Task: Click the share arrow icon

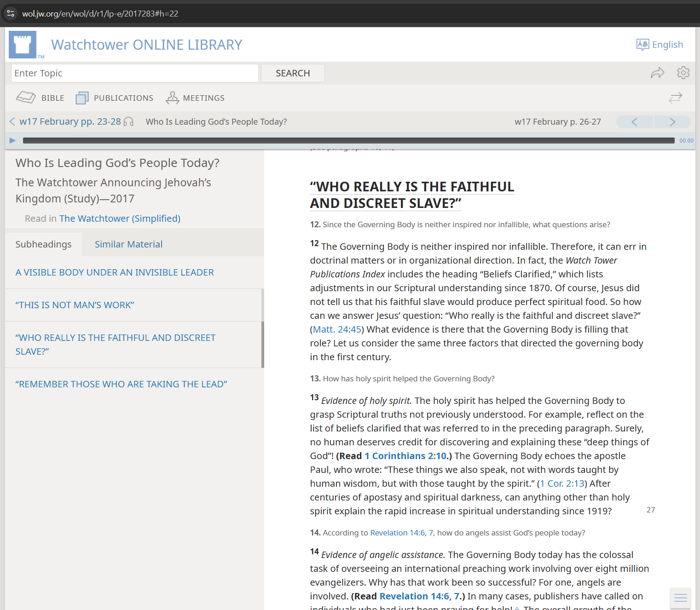Action: [657, 73]
